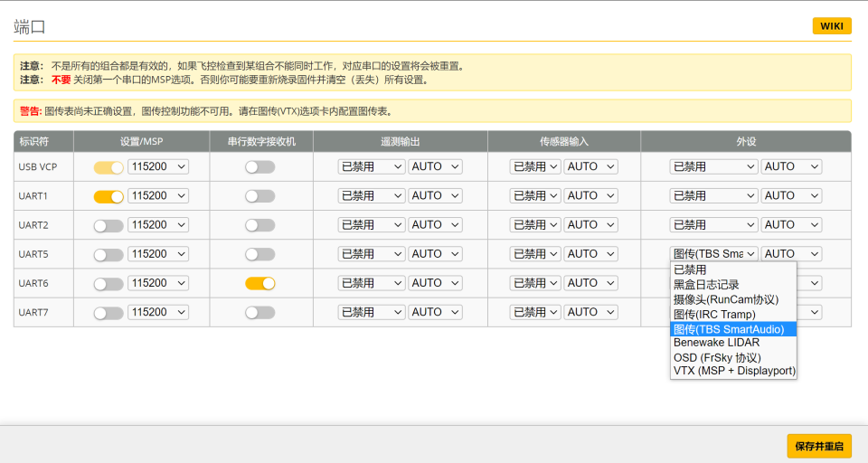
Task: Open UART1 peripherals dropdown
Action: [x=713, y=196]
